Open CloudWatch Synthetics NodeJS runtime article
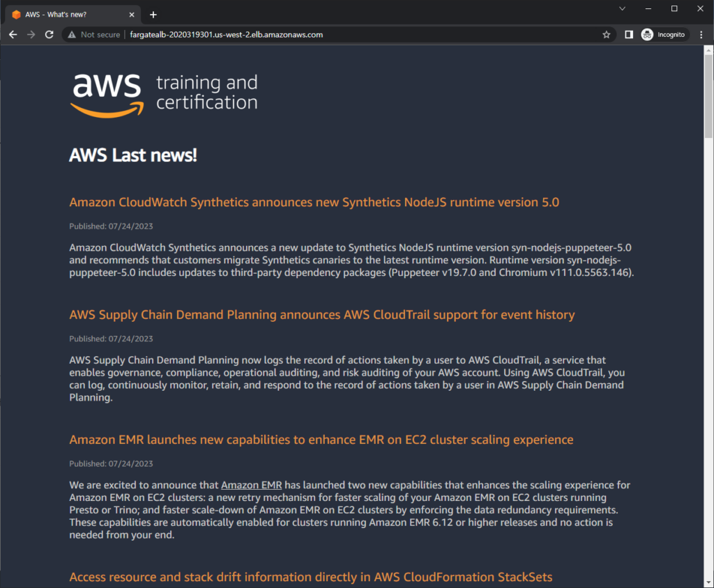 [314, 202]
